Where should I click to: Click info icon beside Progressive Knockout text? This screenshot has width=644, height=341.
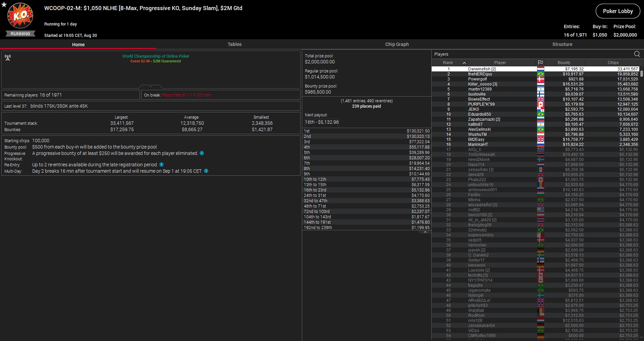pos(202,153)
